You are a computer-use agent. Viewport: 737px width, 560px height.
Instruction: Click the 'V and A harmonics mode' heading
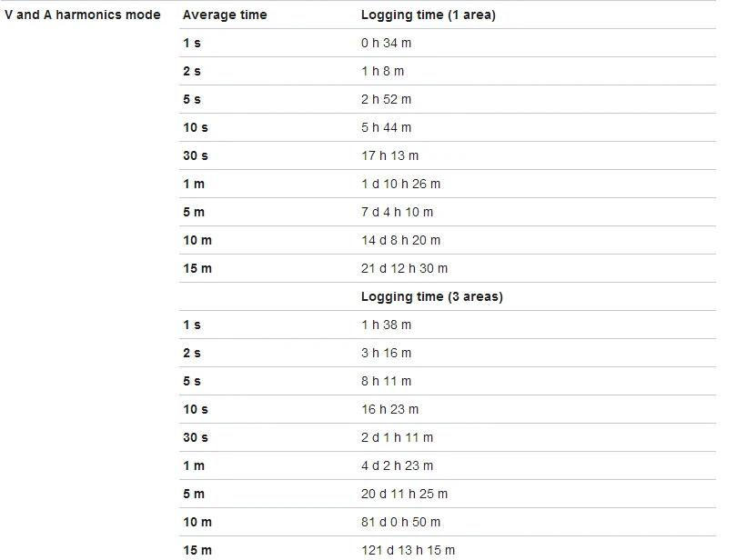pos(83,15)
